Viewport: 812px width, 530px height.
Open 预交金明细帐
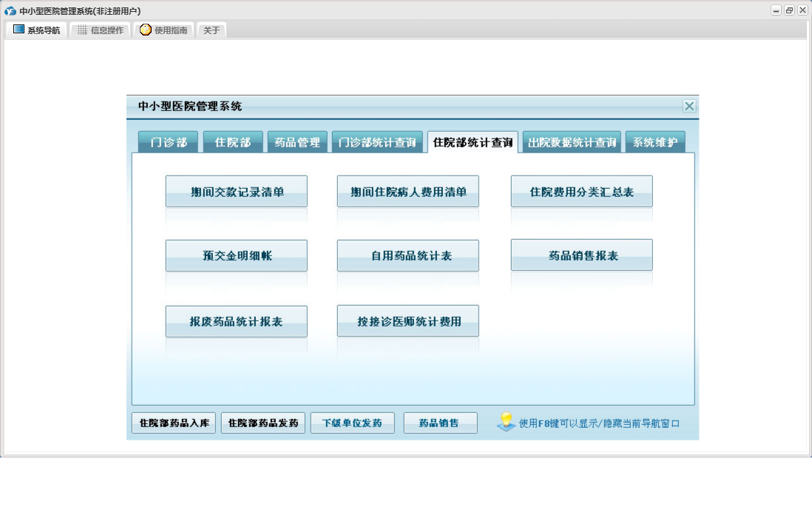[x=237, y=255]
